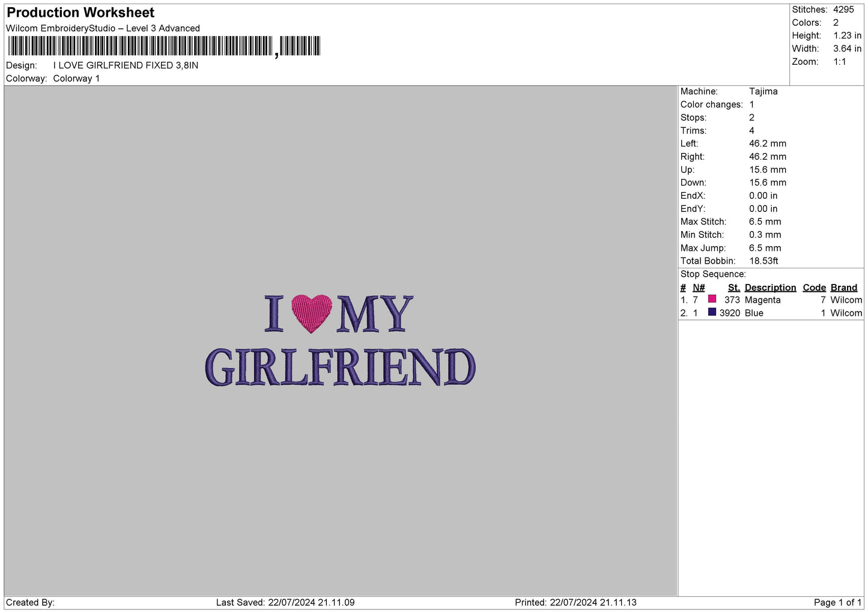Click the Total Bobbin value 18.53ft
The image size is (868, 613).
764,261
